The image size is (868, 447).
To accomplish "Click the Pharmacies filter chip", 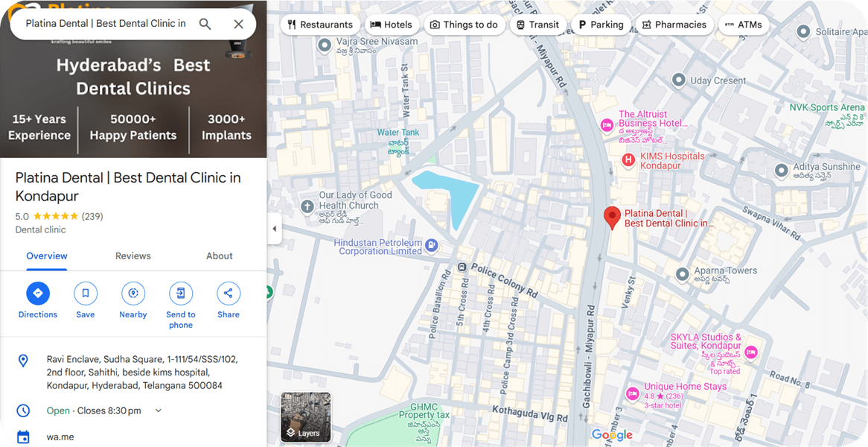I will click(x=673, y=25).
